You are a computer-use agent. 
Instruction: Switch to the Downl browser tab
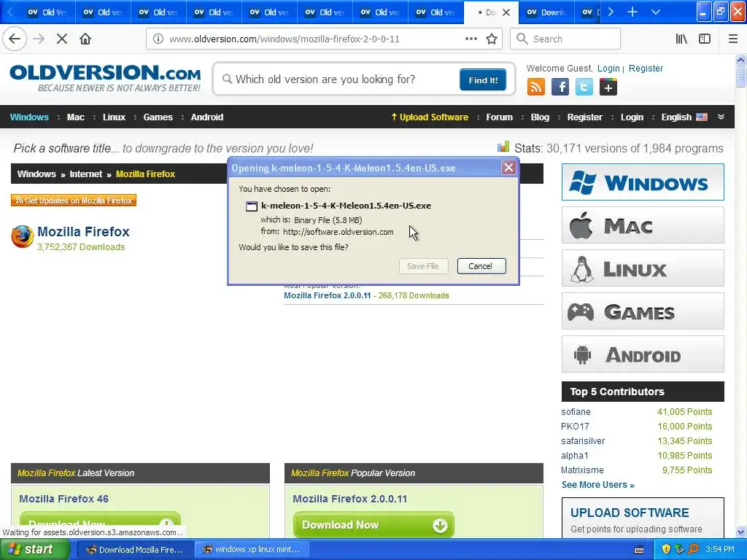pyautogui.click(x=546, y=12)
